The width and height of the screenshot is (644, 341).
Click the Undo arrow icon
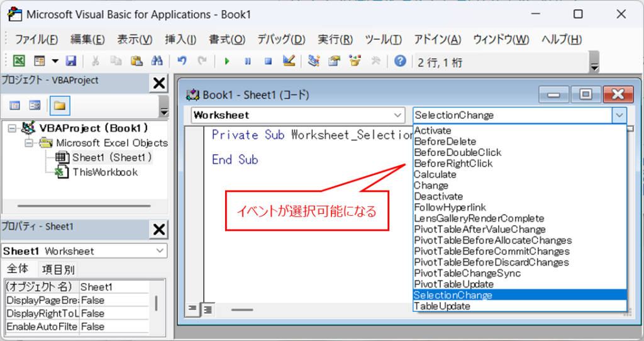coord(182,62)
